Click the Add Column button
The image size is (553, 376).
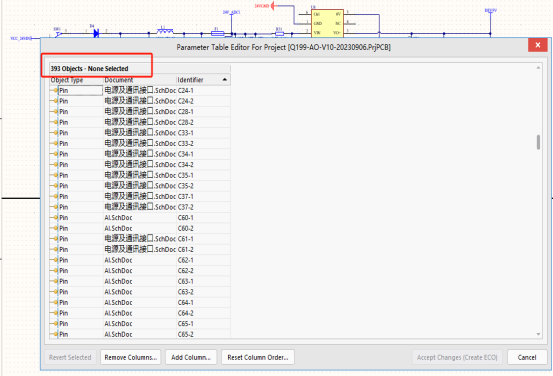(x=191, y=357)
